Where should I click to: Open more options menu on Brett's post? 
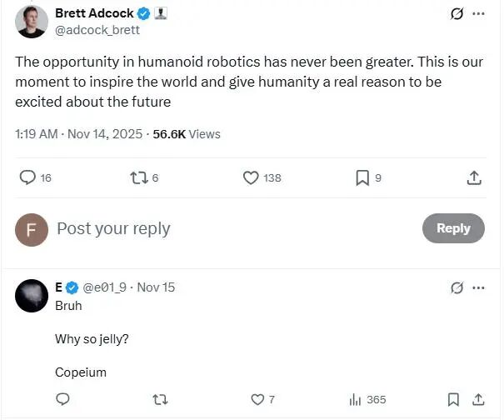tap(479, 13)
